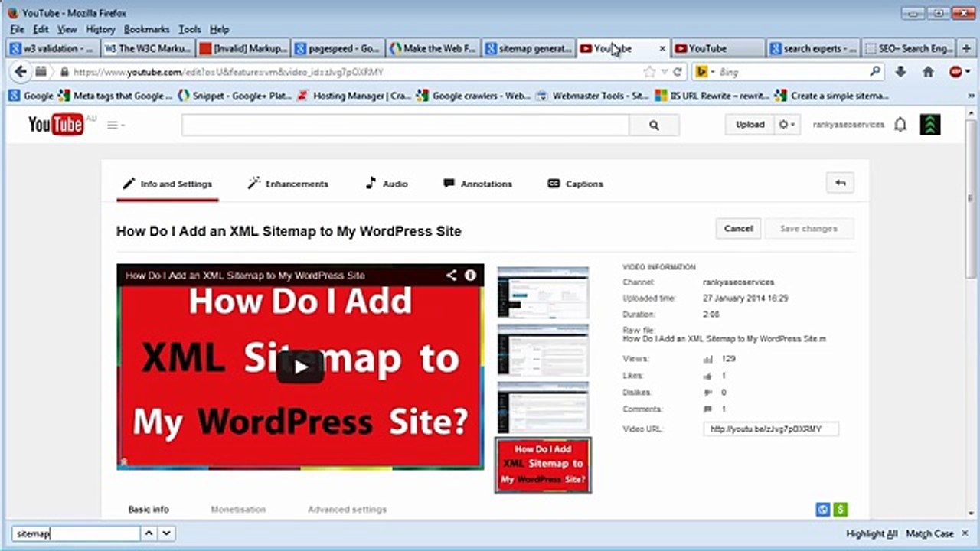The image size is (980, 551).
Task: Click the green dollar monetisation icon
Action: point(841,509)
